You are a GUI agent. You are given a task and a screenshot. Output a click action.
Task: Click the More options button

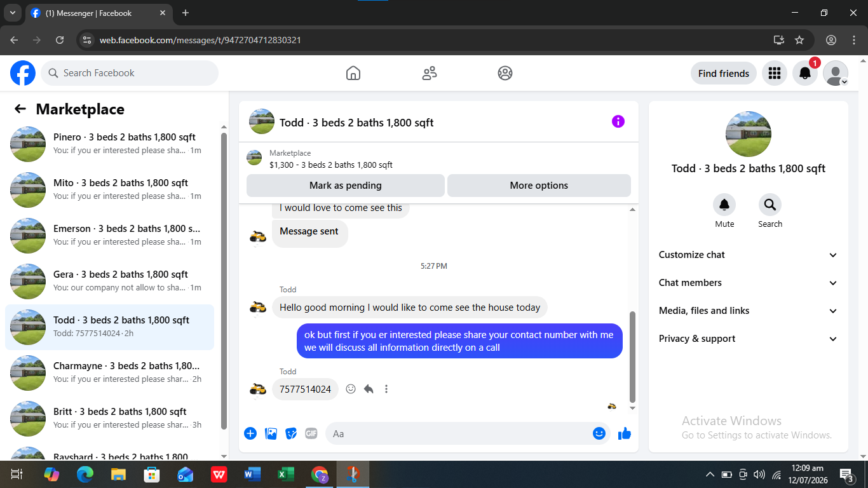(539, 186)
